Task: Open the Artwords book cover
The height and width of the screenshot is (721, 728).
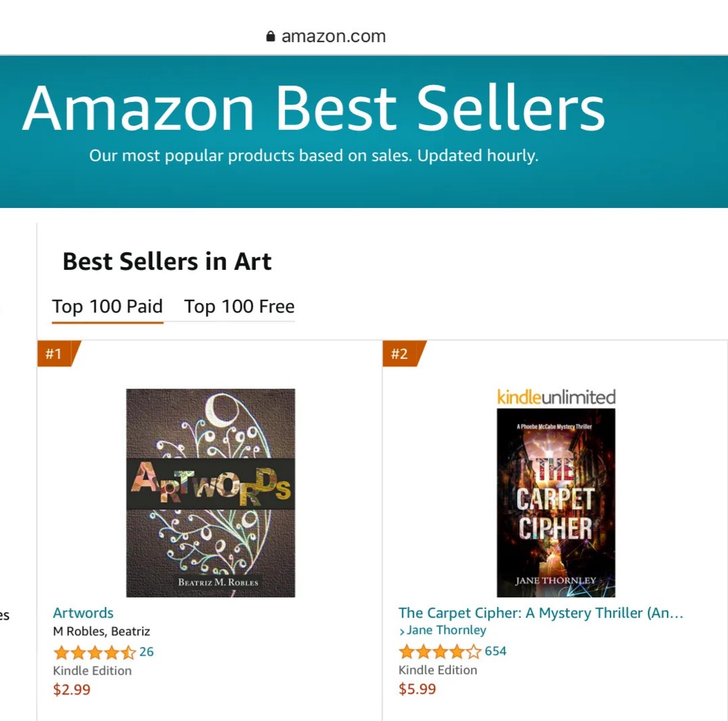Action: click(211, 493)
